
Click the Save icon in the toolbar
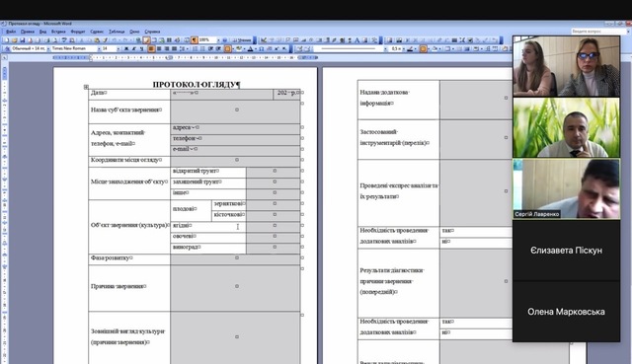pos(23,40)
